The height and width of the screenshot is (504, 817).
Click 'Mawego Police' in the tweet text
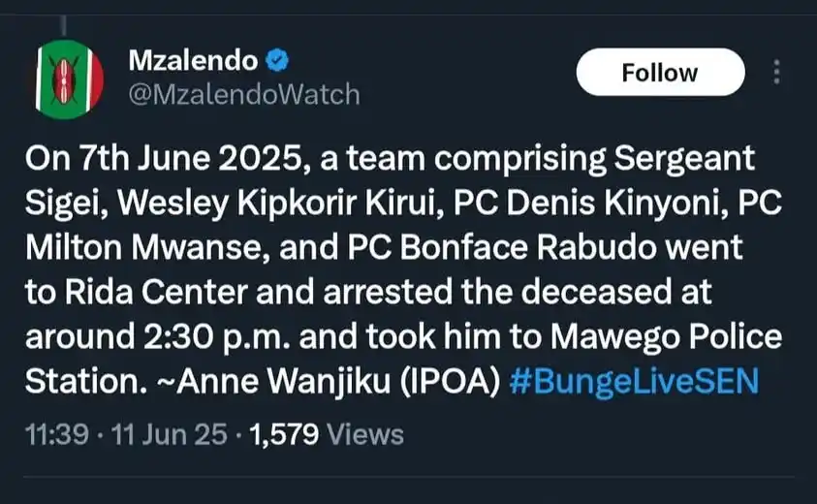click(x=667, y=337)
